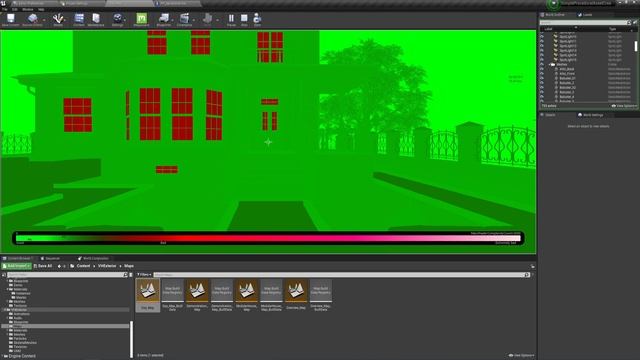Select the Demonstration_Map asset thumbnail

click(197, 295)
